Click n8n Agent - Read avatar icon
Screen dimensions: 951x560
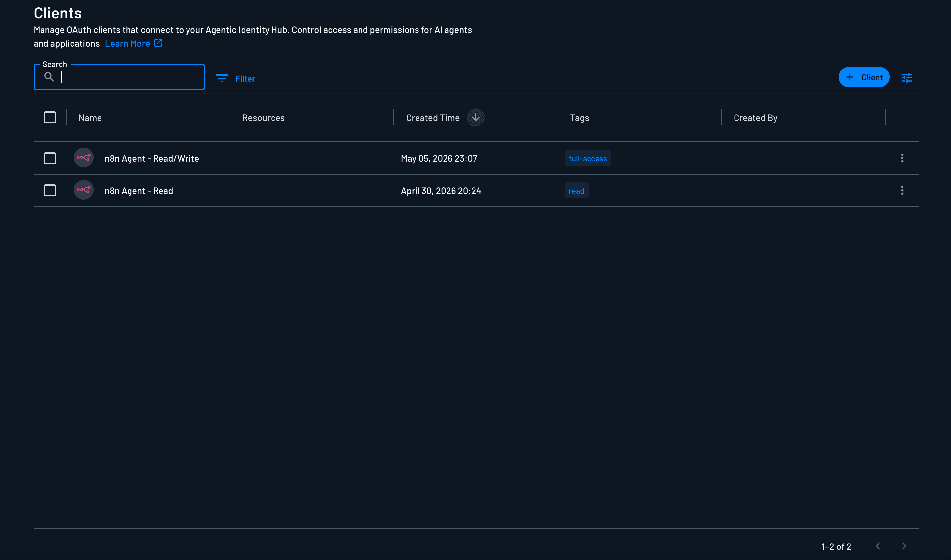[83, 190]
